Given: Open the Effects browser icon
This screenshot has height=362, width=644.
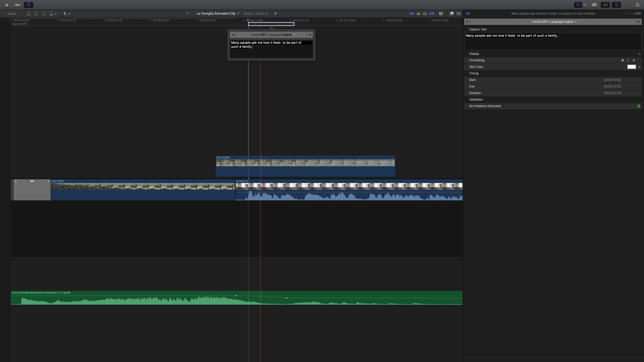Looking at the screenshot, I should pos(452,14).
